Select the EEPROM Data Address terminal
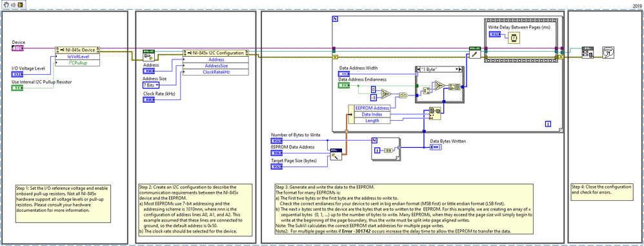This screenshot has width=644, height=246. click(276, 153)
